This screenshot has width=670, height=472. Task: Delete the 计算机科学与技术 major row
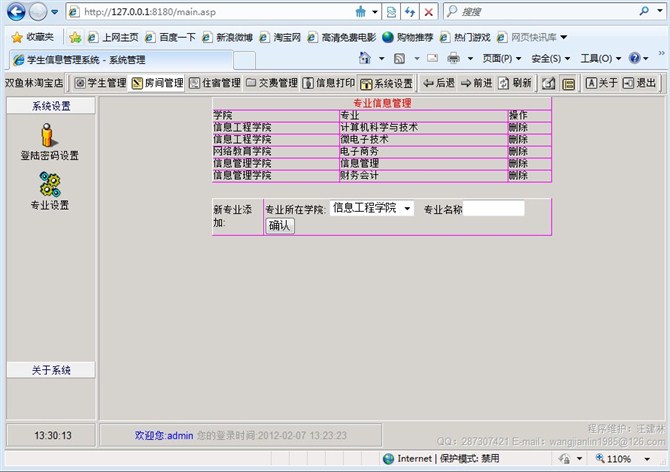coord(518,127)
